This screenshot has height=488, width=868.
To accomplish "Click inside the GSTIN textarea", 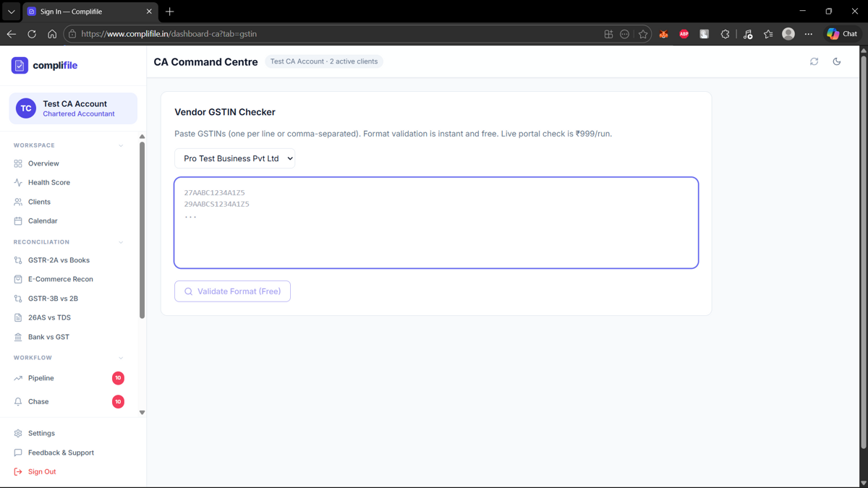I will point(436,223).
